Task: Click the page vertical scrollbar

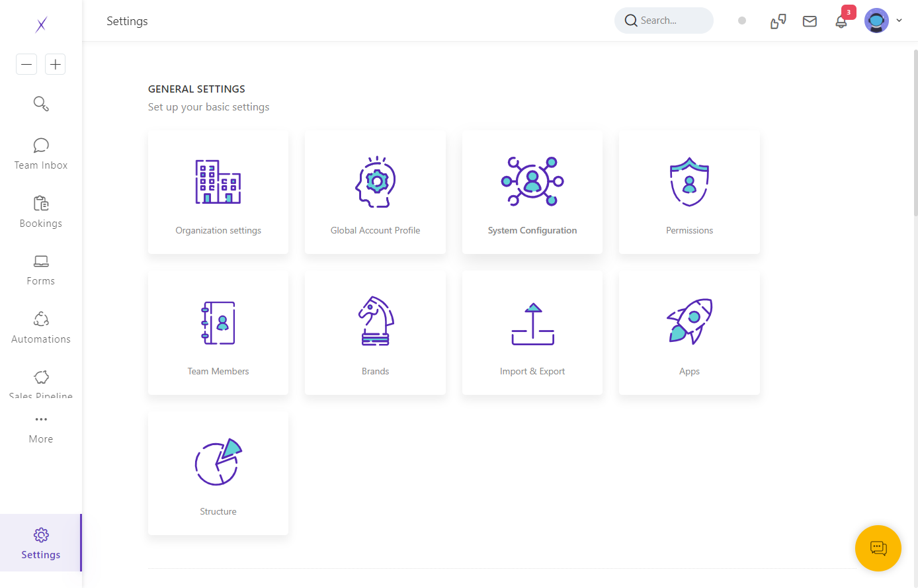Action: (x=915, y=132)
